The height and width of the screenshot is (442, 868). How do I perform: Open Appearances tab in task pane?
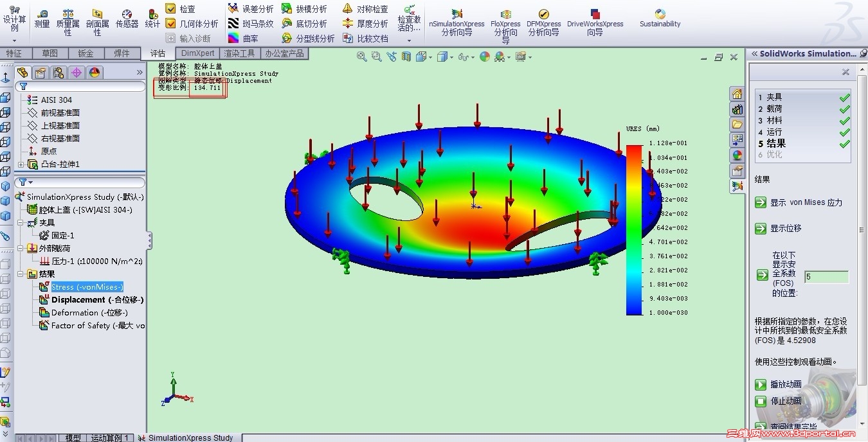click(x=737, y=155)
